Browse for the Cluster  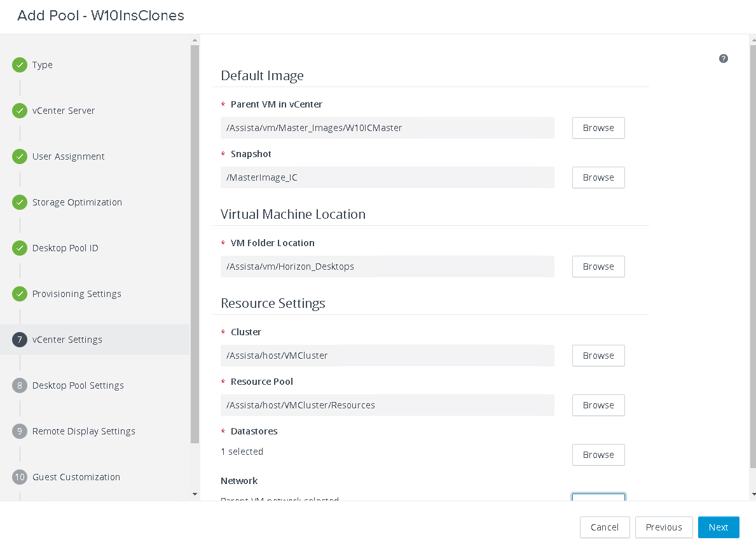point(598,356)
